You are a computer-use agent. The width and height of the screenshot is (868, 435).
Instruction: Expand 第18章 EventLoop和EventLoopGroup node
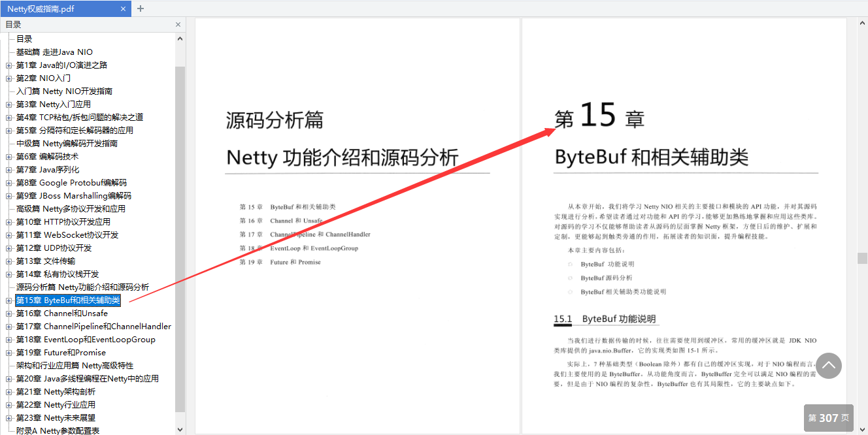click(x=8, y=340)
